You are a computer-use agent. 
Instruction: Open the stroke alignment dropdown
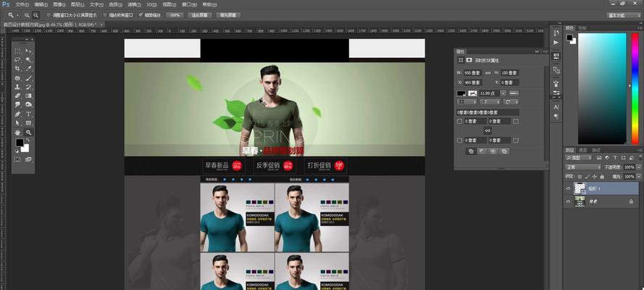[x=467, y=101]
